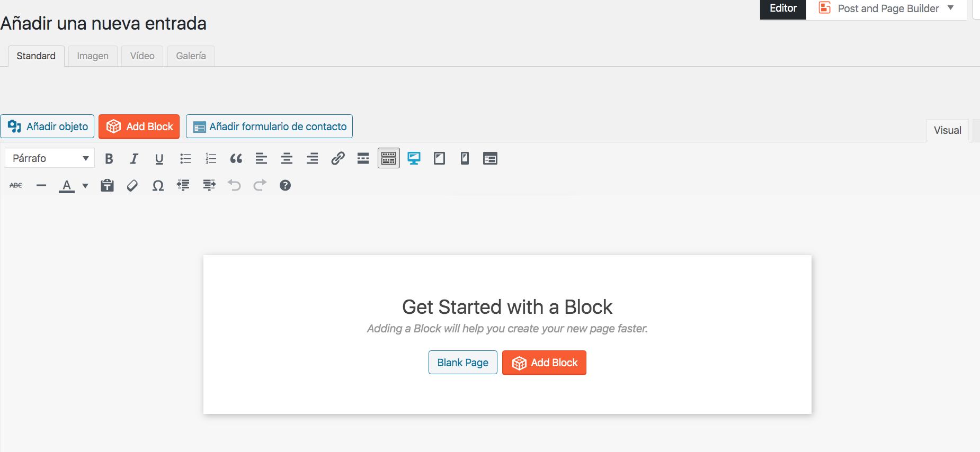Click the Añadir formulario de contacto button
This screenshot has width=980, height=452.
coord(269,126)
